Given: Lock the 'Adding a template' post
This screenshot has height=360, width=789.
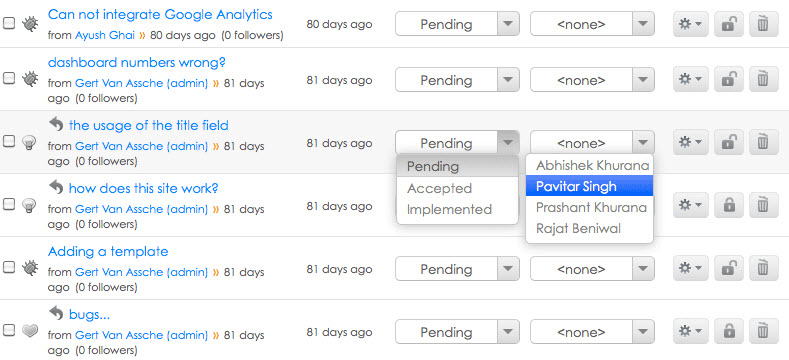Looking at the screenshot, I should [729, 268].
